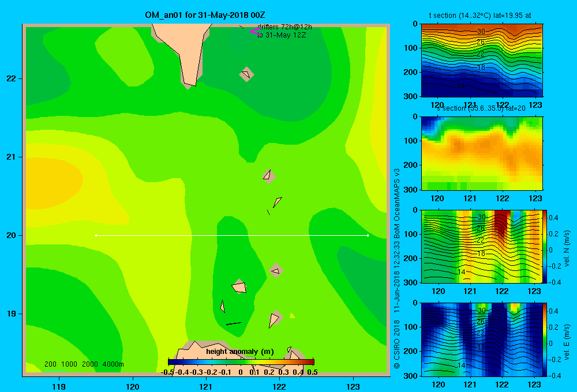This screenshot has height=392, width=577.
Task: Click the '300' depth label on salinity panel
Action: click(410, 190)
